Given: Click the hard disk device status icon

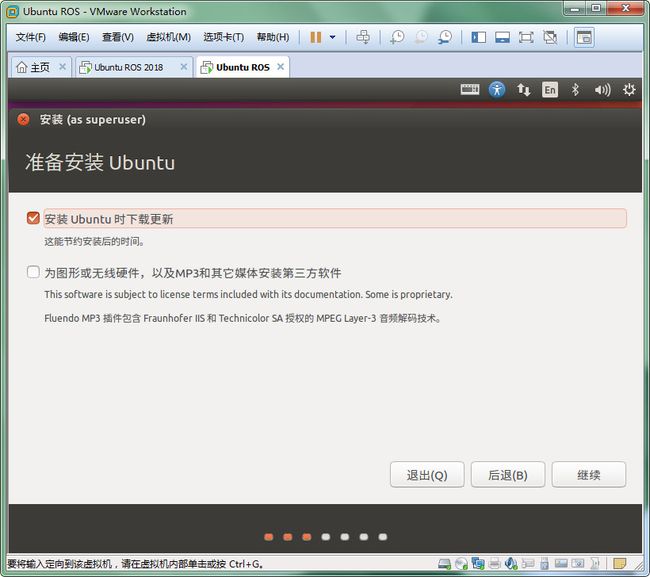Looking at the screenshot, I should 444,564.
